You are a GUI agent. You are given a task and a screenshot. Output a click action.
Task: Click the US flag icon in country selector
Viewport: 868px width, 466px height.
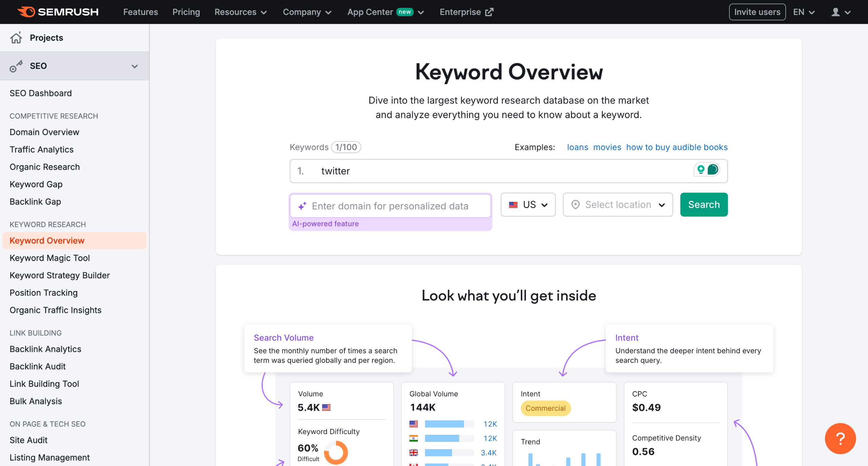point(513,204)
